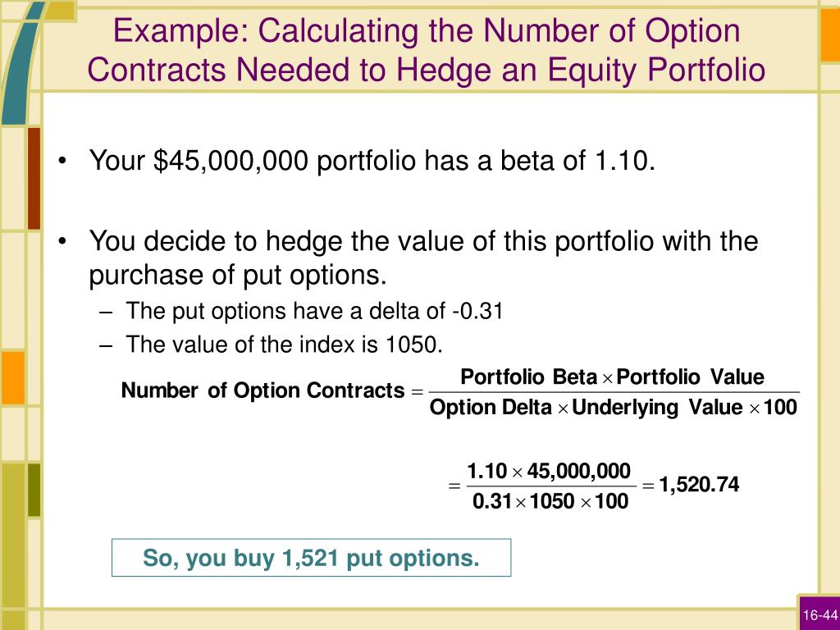
Task: Click the Option Delta × Underlying Value denominator
Action: click(x=614, y=408)
